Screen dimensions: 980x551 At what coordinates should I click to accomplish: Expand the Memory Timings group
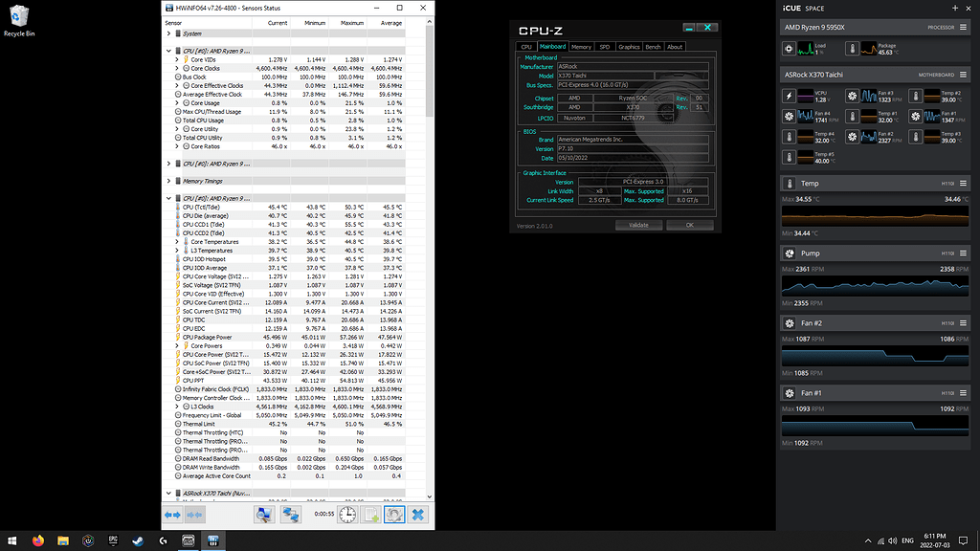pos(169,180)
